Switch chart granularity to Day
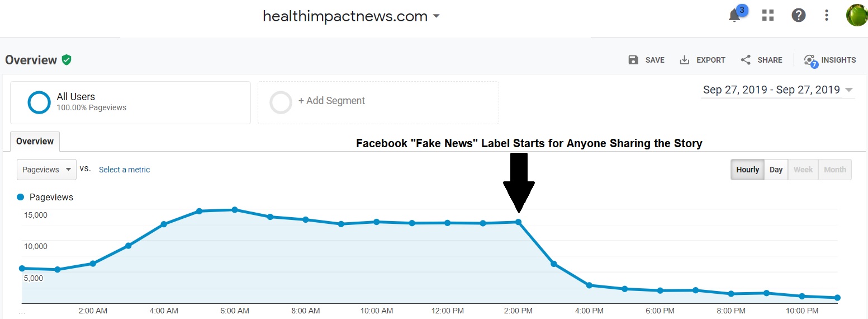 pos(776,170)
